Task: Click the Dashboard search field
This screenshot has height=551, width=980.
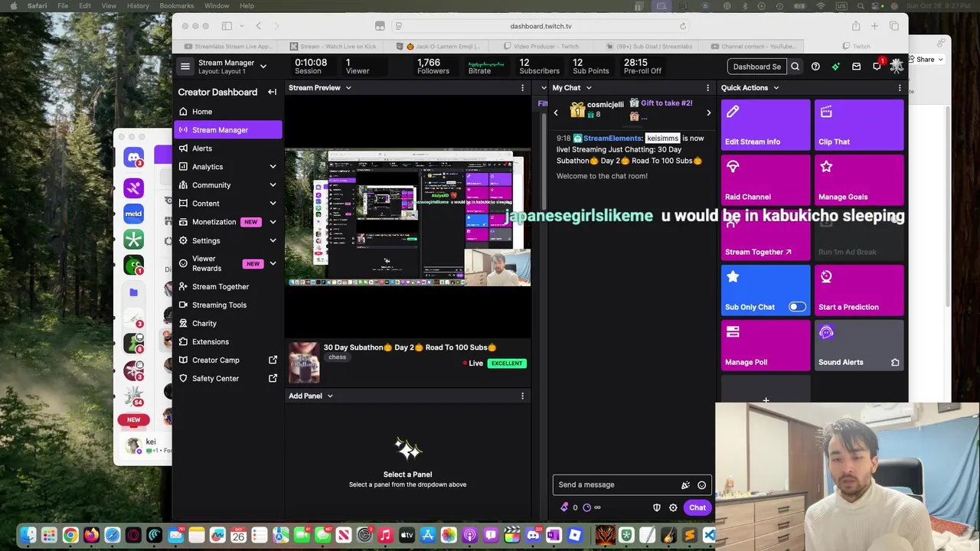Action: (x=756, y=67)
